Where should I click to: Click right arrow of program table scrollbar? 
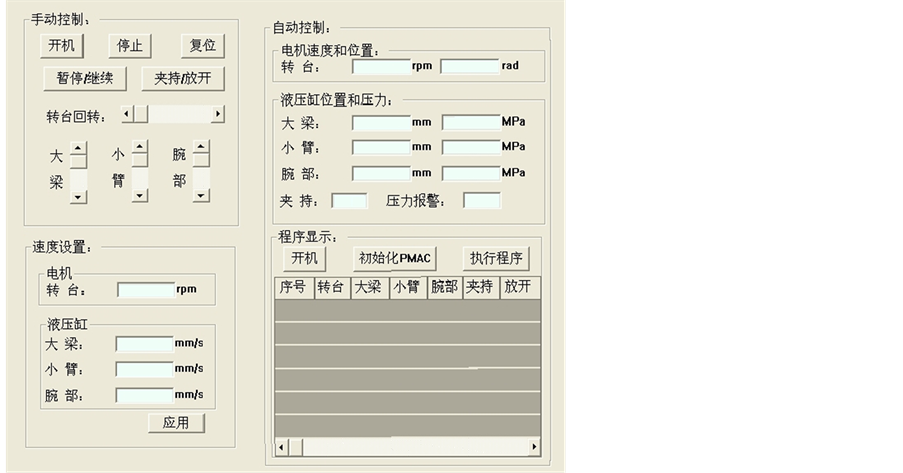pos(534,447)
